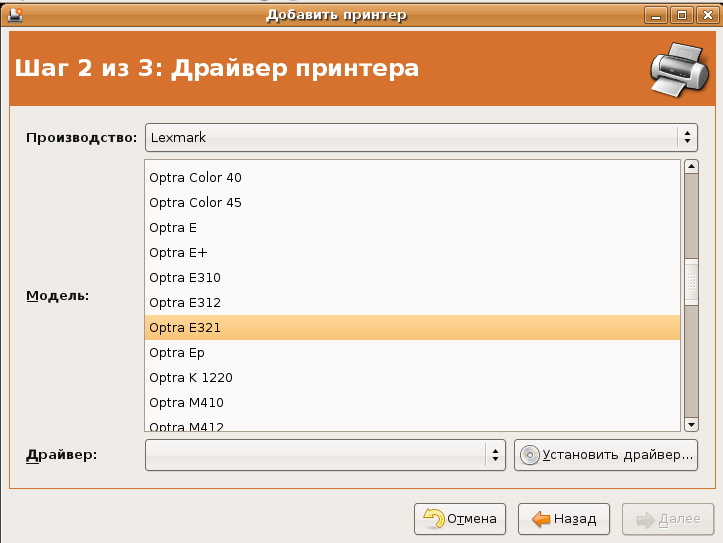
Task: Select the Optra E model row
Action: [x=412, y=228]
